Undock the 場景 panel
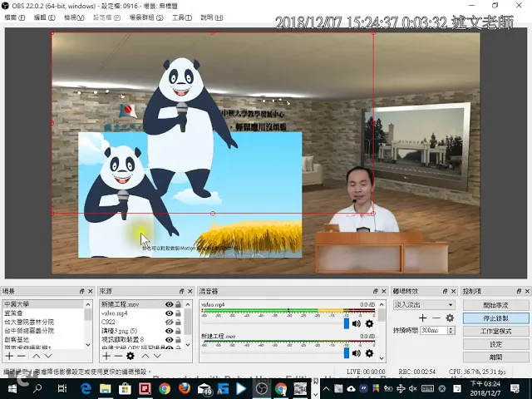532x399 pixels. click(x=81, y=291)
